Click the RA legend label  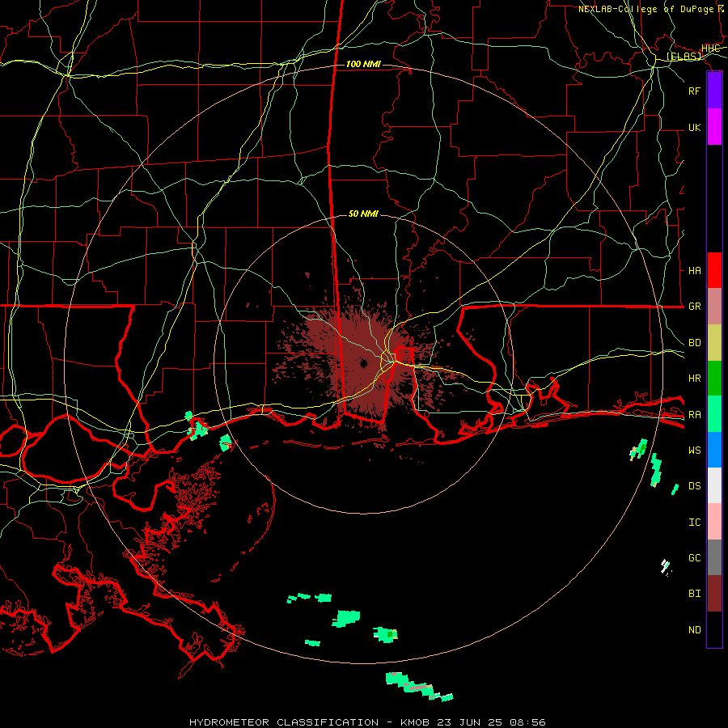click(694, 414)
